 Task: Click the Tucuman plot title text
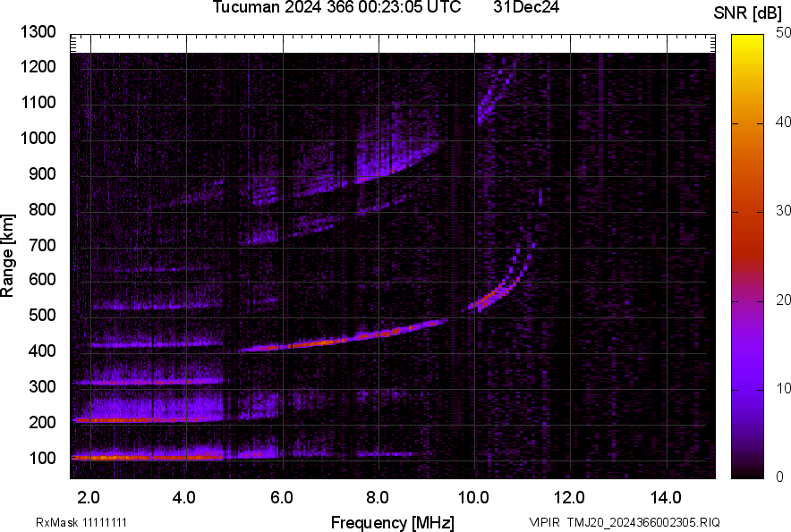pyautogui.click(x=336, y=8)
